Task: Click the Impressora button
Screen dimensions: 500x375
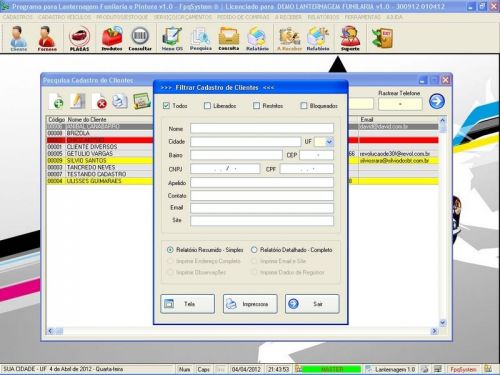Action: coord(250,304)
